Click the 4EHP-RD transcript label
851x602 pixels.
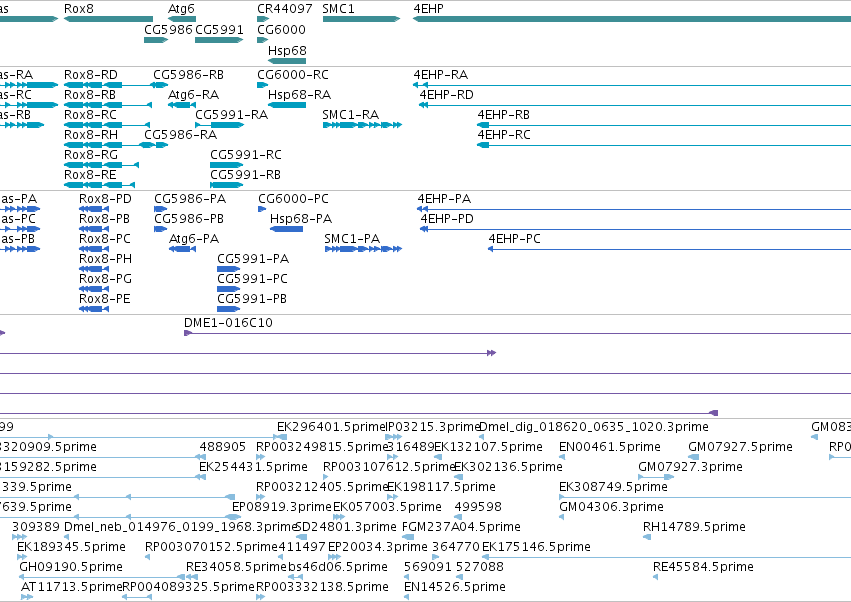(x=446, y=94)
